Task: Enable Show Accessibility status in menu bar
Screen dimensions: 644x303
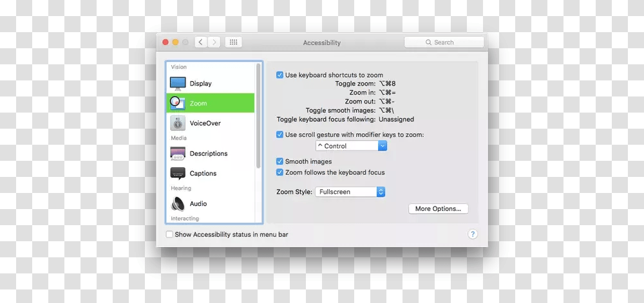Action: click(169, 235)
